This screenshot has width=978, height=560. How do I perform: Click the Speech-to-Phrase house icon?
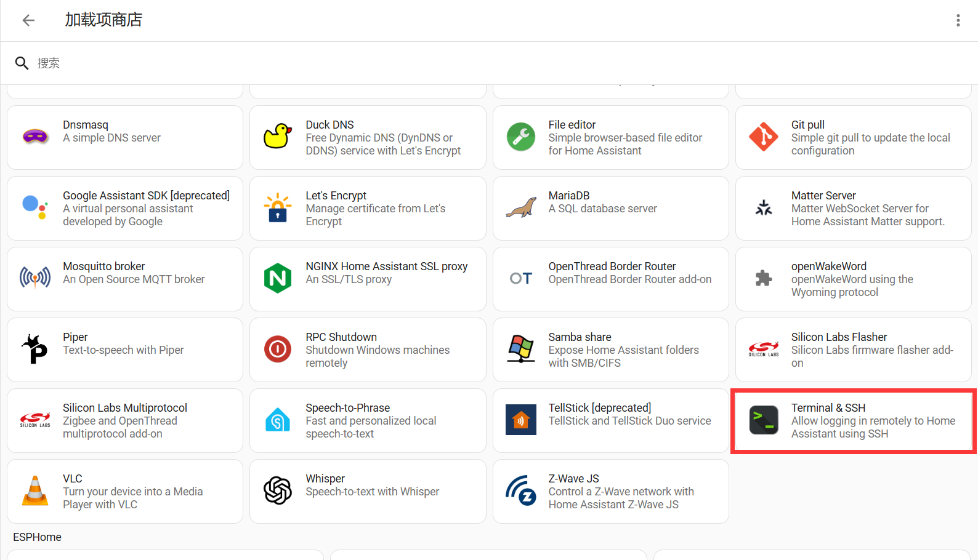(x=278, y=420)
